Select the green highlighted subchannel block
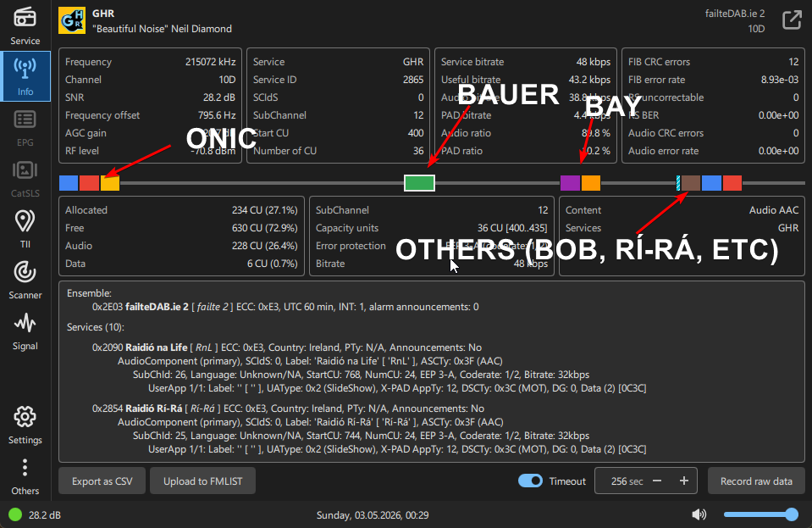812x528 pixels. point(419,183)
